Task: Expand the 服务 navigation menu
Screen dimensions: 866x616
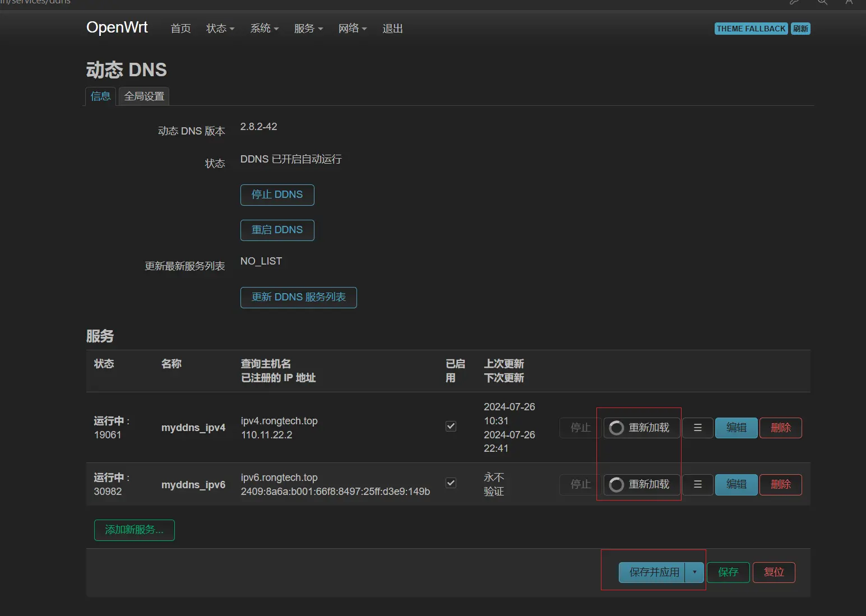Action: coord(308,29)
